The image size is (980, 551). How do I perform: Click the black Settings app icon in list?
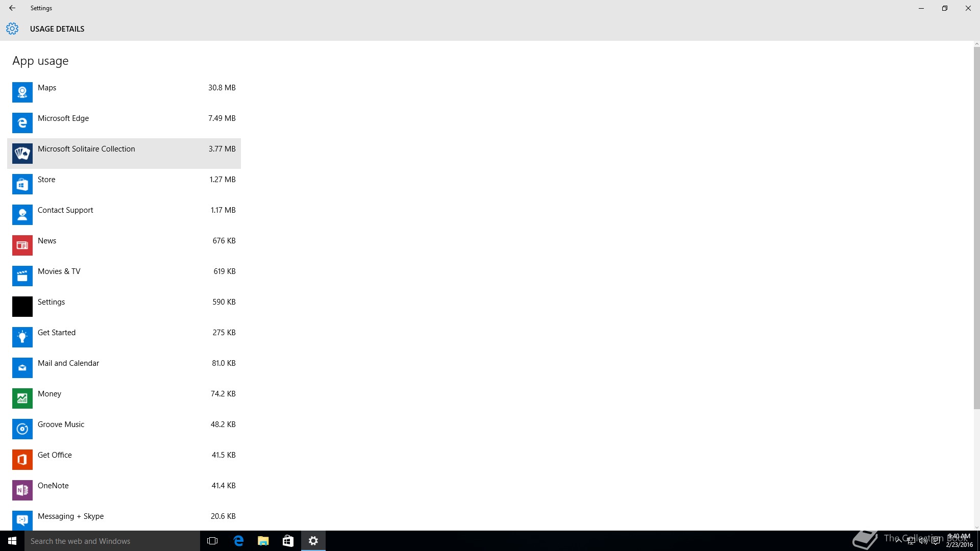22,307
